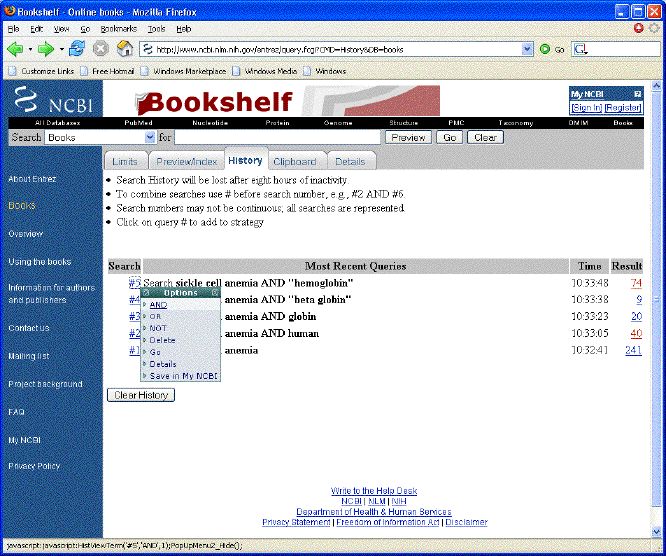Select Delete from the Options popup
666x556 pixels.
162,340
